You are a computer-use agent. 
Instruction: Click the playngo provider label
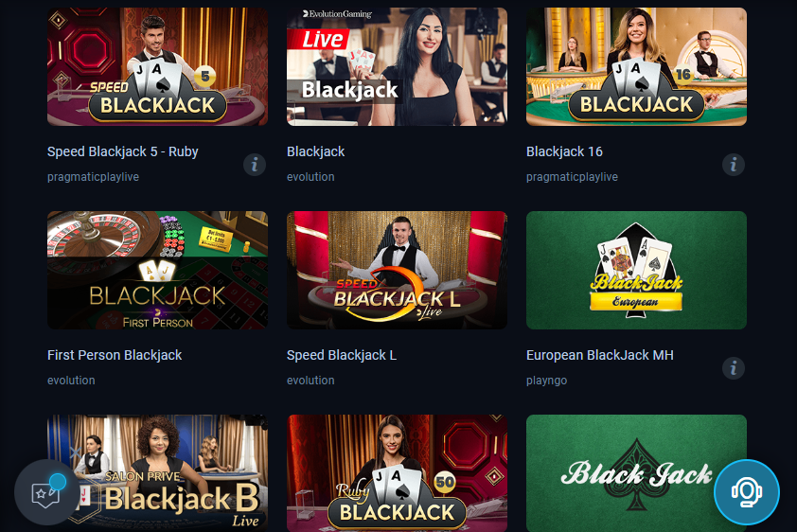pos(546,381)
